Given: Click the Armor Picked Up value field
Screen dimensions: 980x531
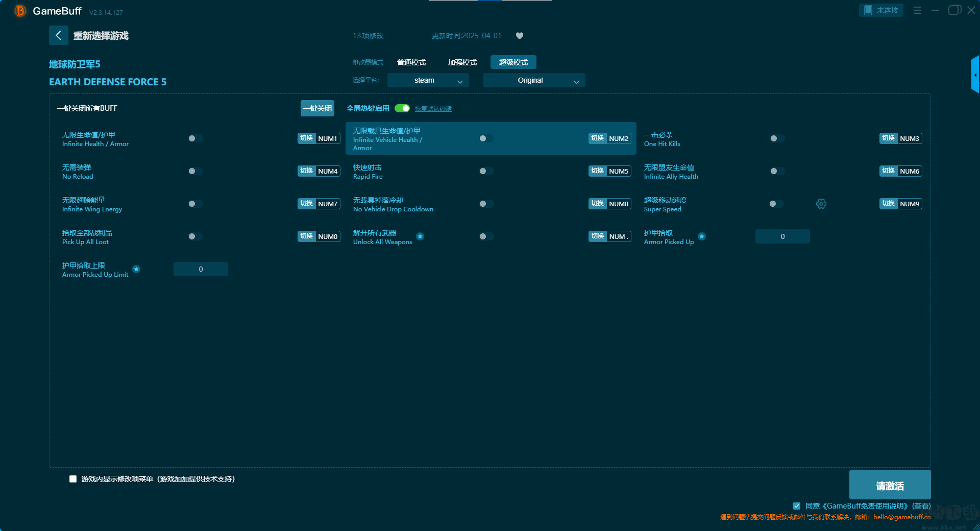Looking at the screenshot, I should [782, 236].
